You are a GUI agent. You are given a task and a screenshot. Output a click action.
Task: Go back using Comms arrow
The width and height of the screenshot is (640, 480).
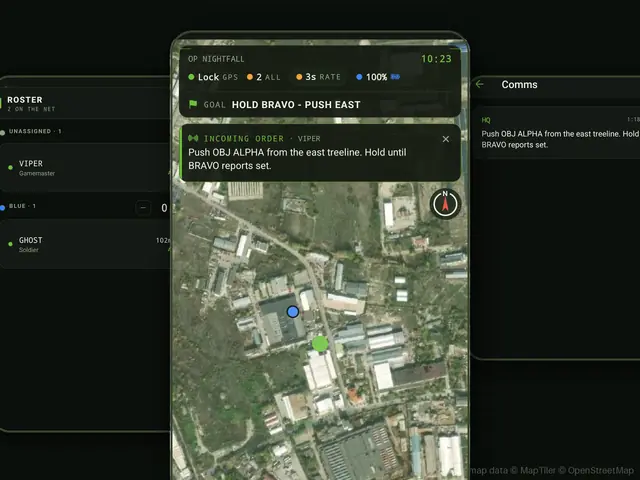pos(480,84)
